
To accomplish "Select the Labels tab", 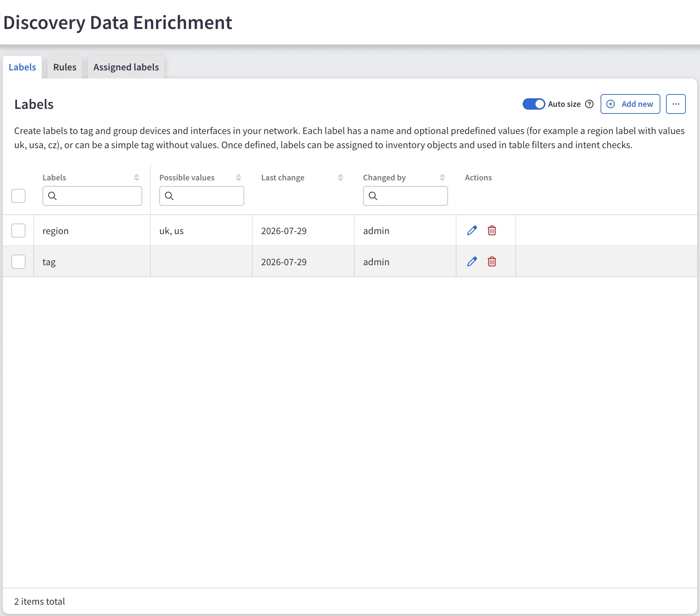I will [x=22, y=67].
